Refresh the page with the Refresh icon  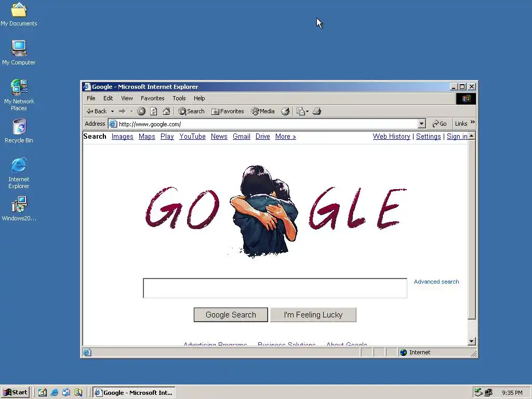154,111
